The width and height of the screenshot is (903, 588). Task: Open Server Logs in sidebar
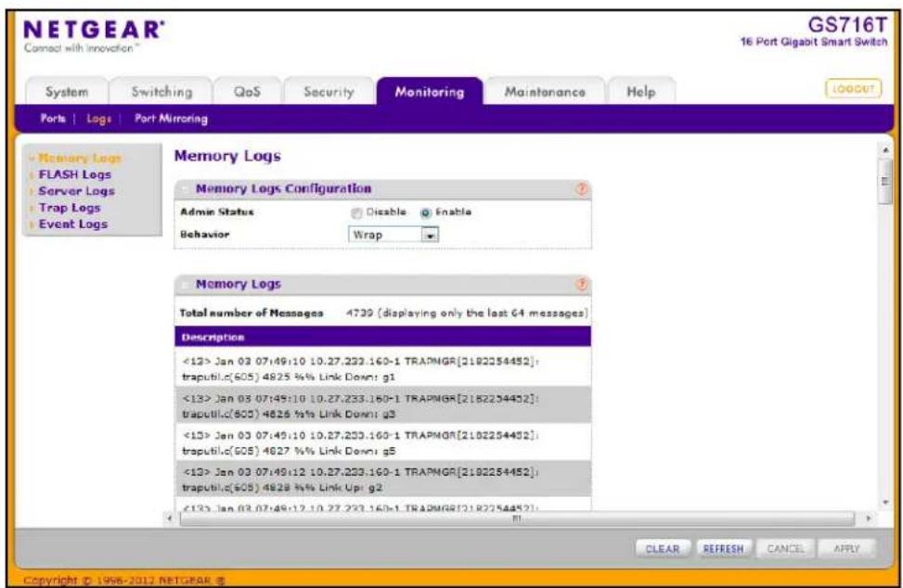click(77, 191)
